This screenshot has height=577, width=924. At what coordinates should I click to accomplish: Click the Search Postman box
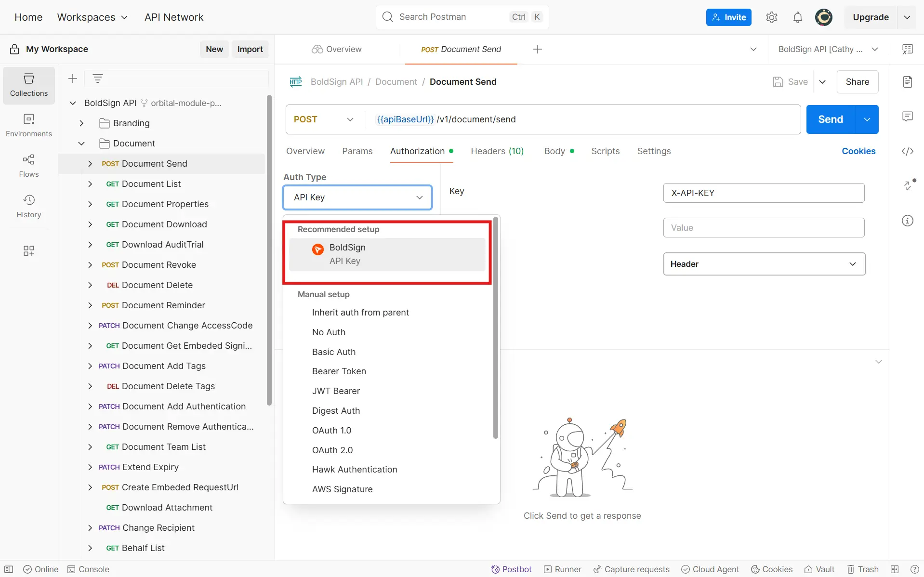coord(462,17)
